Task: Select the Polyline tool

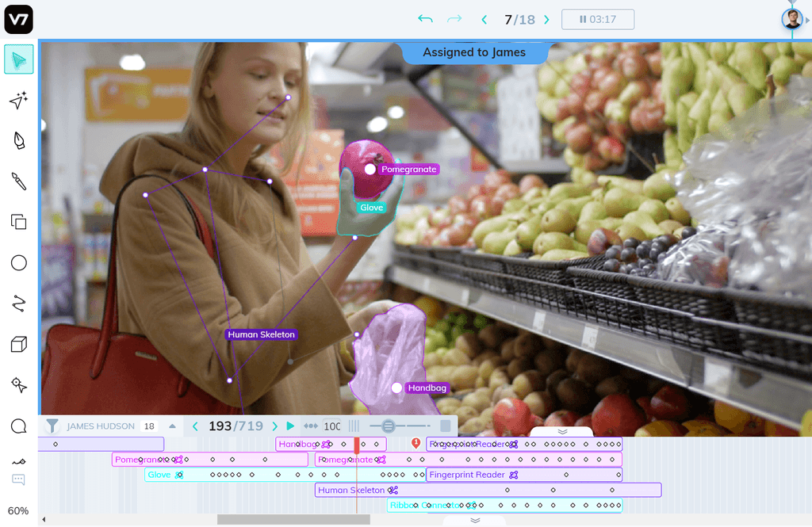Action: (18, 303)
